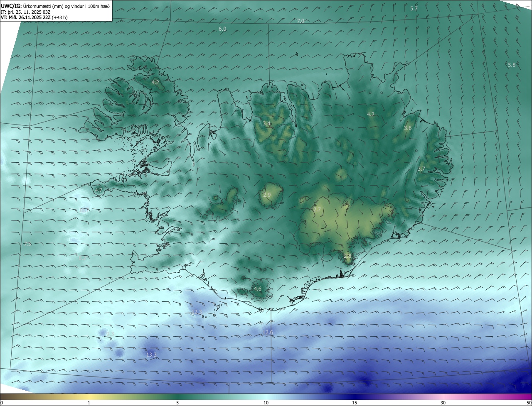Click the colour scale tick labelled 5
The width and height of the screenshot is (532, 406).
[177, 403]
